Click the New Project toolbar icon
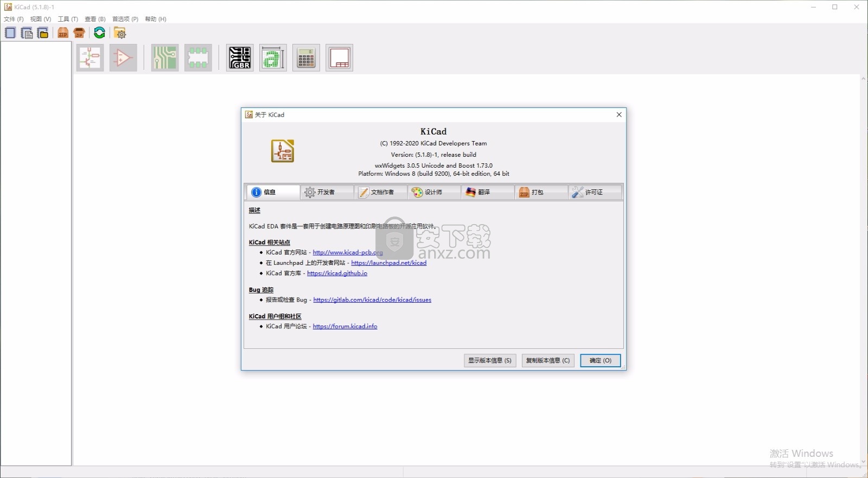This screenshot has height=478, width=868. 10,33
